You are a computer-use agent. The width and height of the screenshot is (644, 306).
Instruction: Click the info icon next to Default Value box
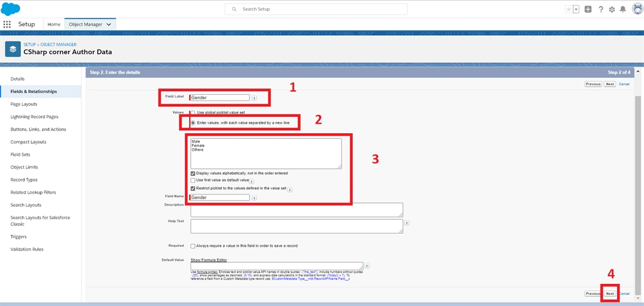(367, 266)
